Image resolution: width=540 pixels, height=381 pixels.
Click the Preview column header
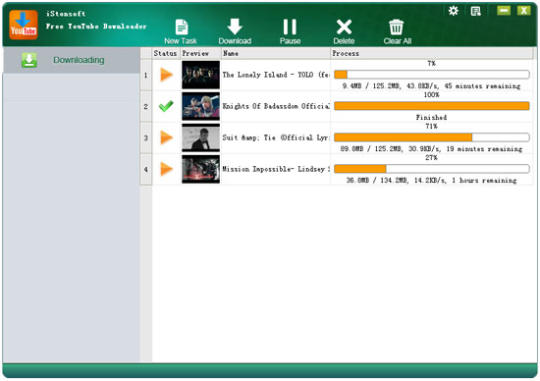(200, 53)
